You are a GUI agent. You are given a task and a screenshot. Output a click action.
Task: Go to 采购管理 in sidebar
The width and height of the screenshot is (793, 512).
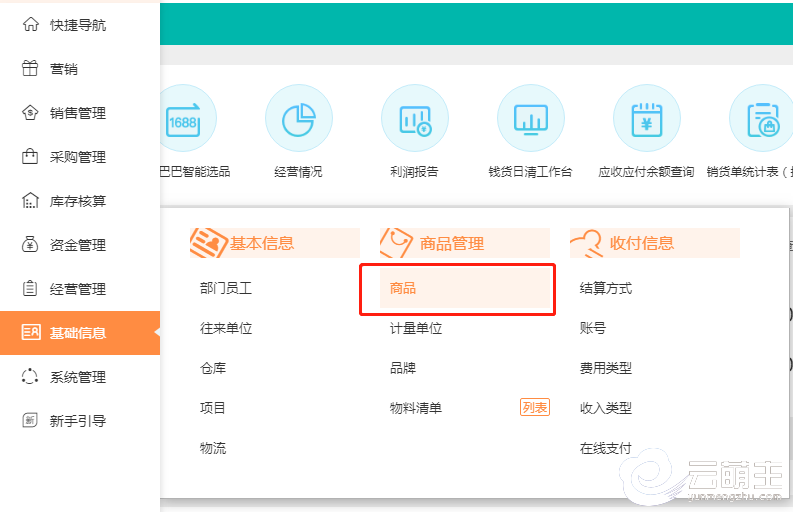[77, 157]
